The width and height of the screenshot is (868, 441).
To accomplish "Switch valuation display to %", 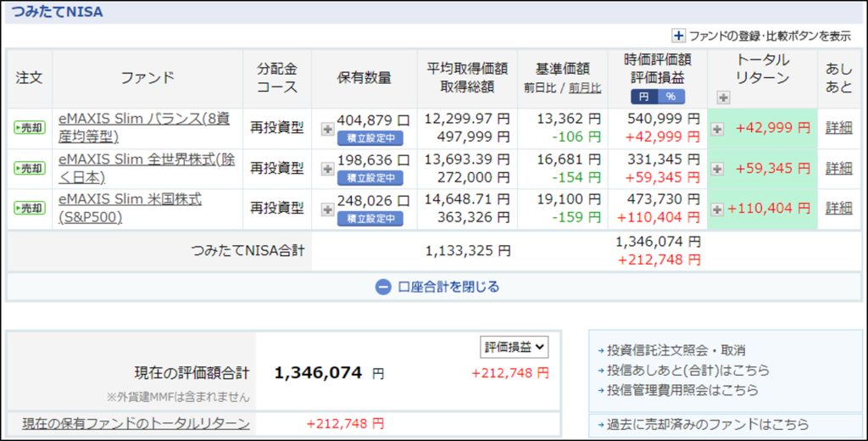I will coord(671,97).
